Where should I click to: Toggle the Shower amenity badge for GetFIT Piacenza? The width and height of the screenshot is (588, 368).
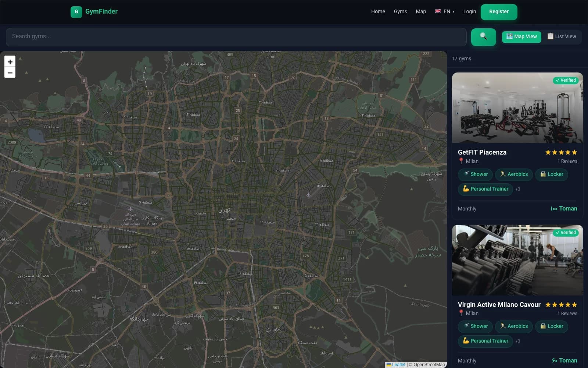475,174
